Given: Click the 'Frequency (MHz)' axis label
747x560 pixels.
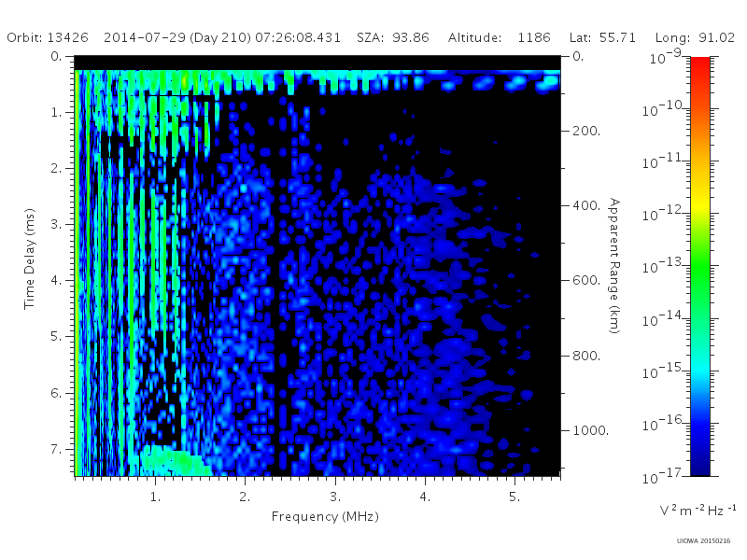Looking at the screenshot, I should [x=325, y=517].
